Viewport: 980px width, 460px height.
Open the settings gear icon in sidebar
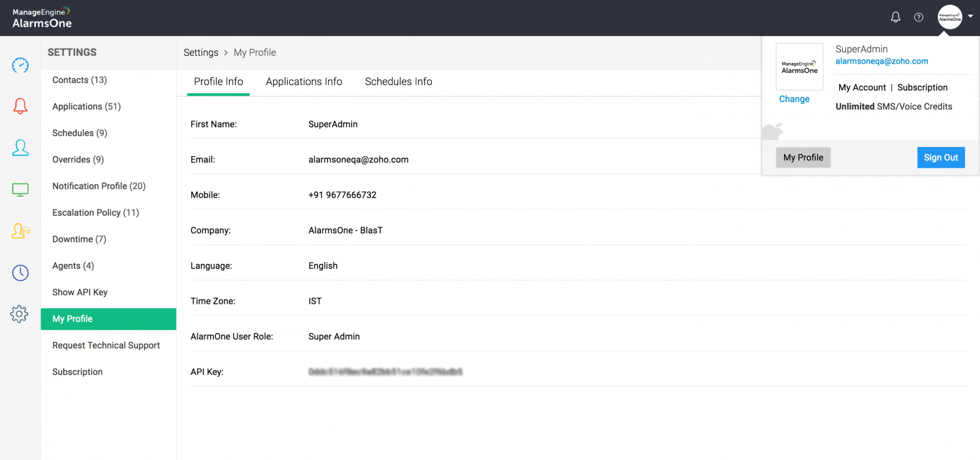(19, 314)
